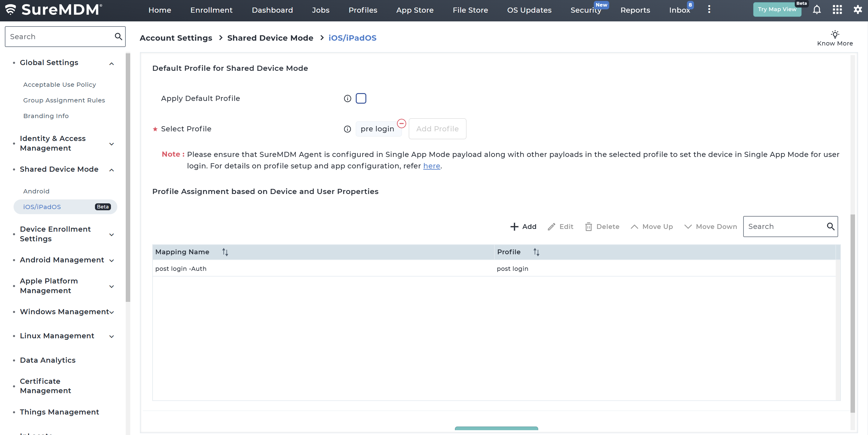This screenshot has height=435, width=868.
Task: Go to the App Store tab
Action: (x=415, y=10)
